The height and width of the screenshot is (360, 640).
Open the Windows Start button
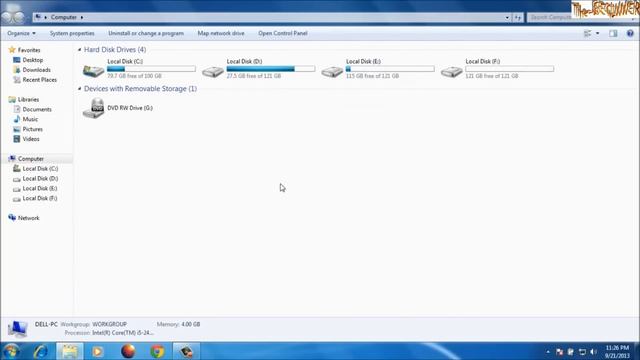click(x=11, y=351)
